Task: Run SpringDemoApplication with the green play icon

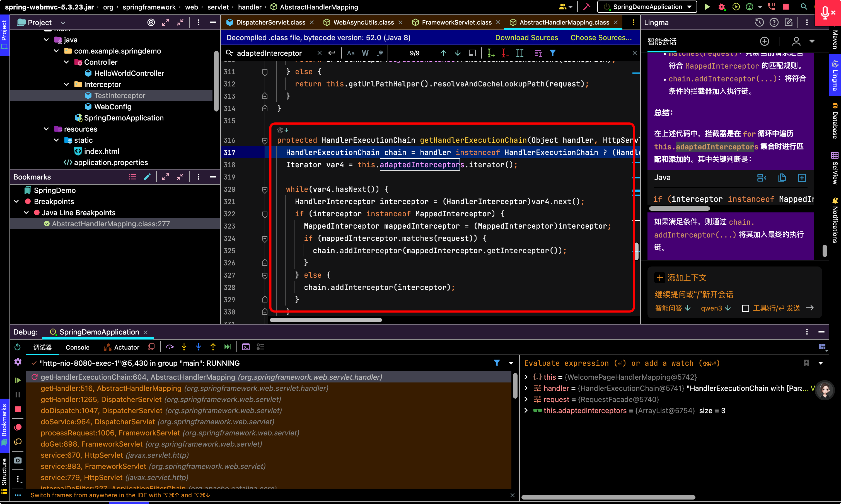Action: tap(707, 7)
